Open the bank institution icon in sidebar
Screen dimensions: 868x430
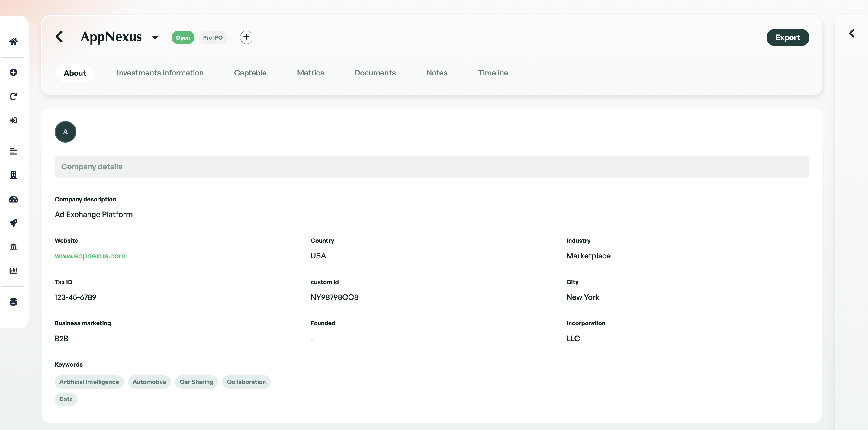coord(14,247)
